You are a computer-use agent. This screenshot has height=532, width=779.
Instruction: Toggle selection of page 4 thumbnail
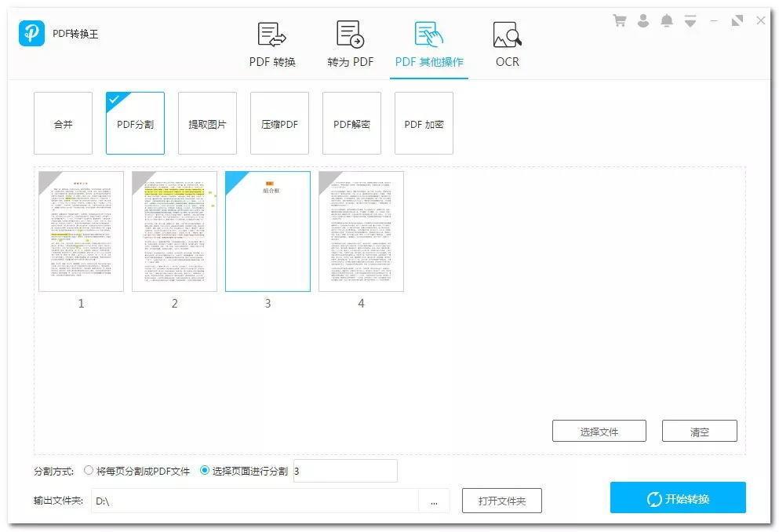[361, 230]
